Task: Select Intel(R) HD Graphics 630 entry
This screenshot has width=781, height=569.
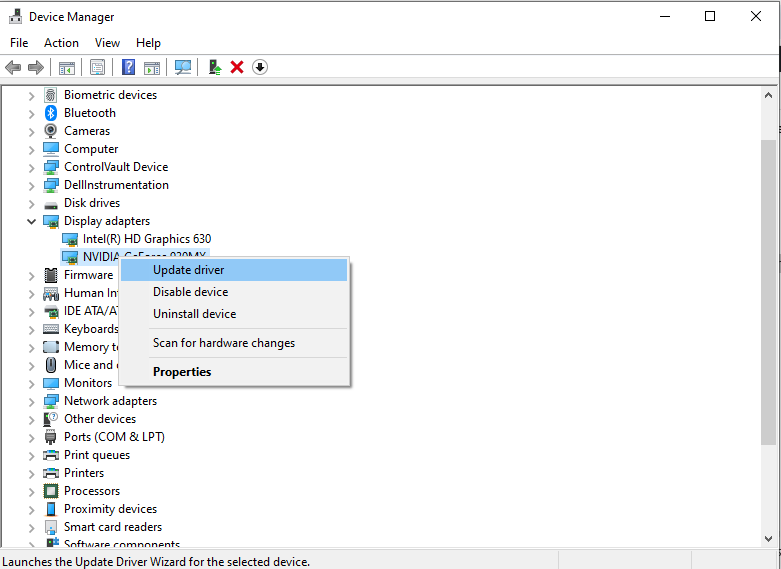Action: tap(147, 239)
